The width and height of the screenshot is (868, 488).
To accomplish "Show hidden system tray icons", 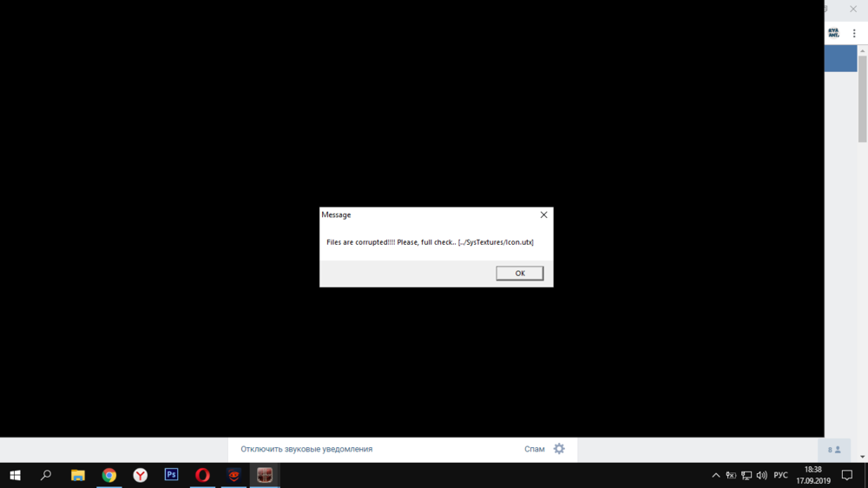I will [716, 475].
